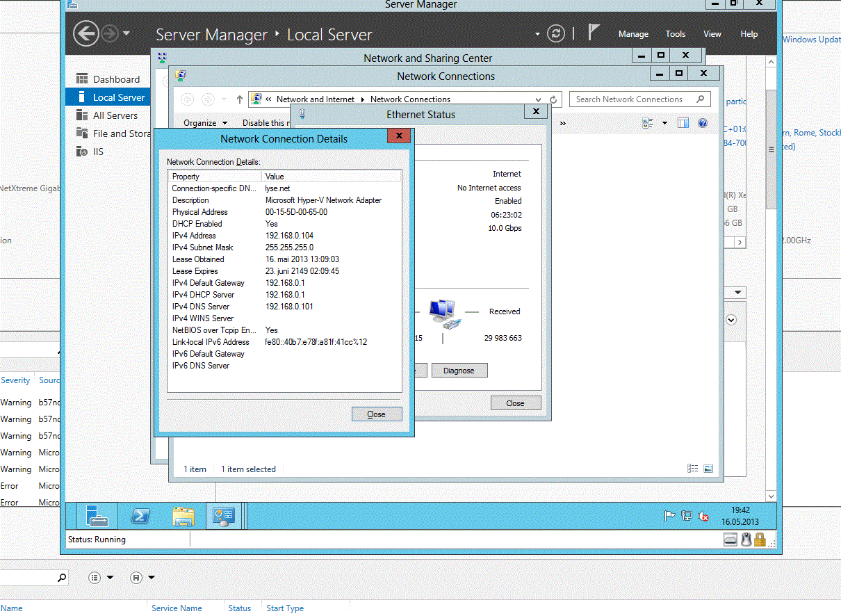Select the IPv4 Address row
This screenshot has height=616, width=841.
pyautogui.click(x=284, y=236)
